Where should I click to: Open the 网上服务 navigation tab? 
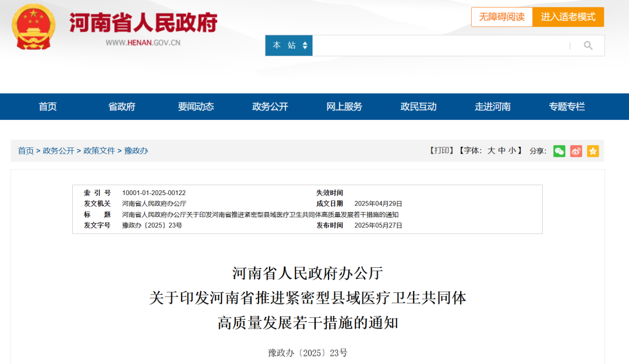pos(344,107)
